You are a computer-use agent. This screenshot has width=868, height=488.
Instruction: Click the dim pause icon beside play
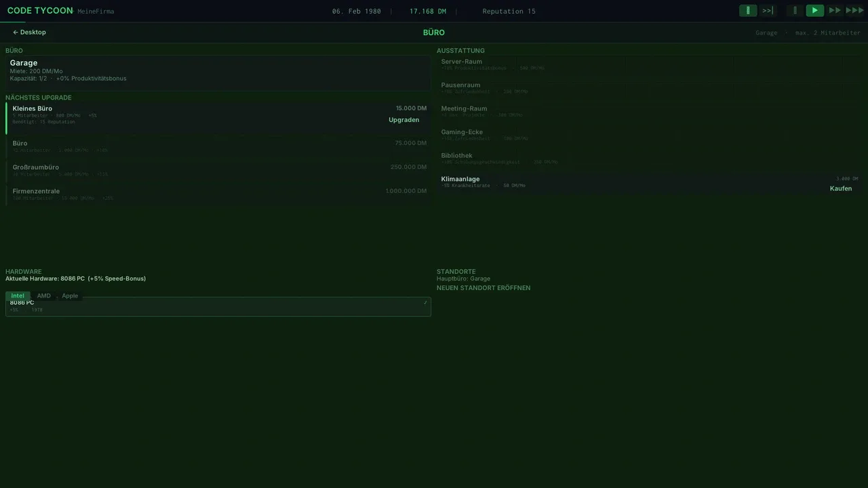tap(795, 11)
